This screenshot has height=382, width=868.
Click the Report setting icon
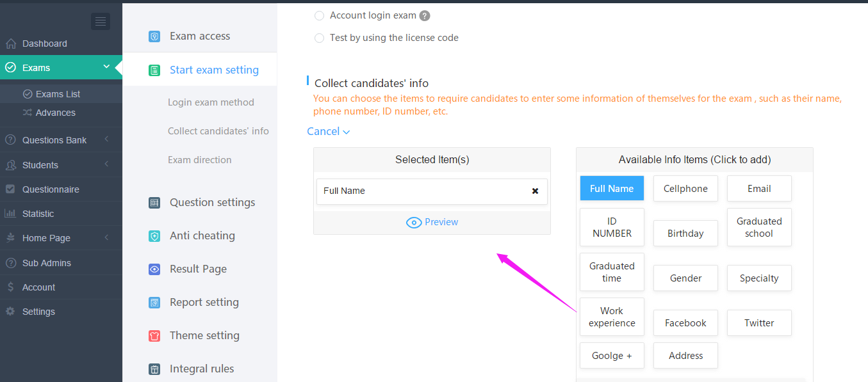[154, 303]
